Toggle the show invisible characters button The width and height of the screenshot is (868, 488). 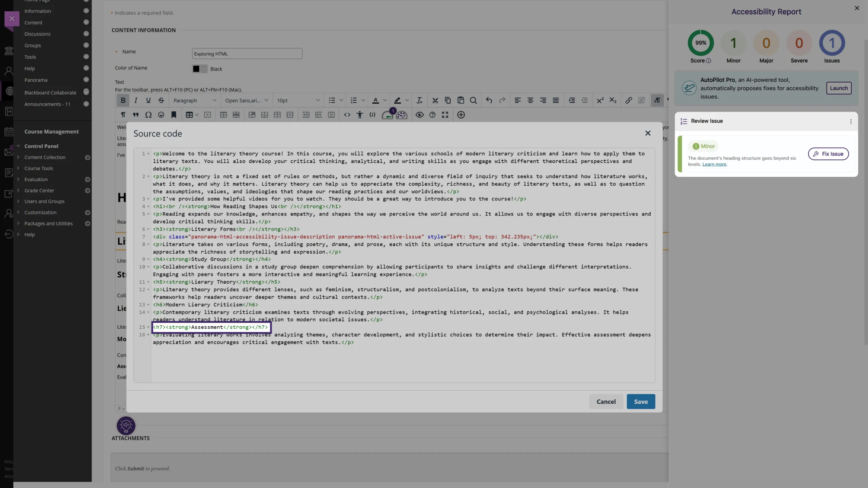pyautogui.click(x=123, y=115)
